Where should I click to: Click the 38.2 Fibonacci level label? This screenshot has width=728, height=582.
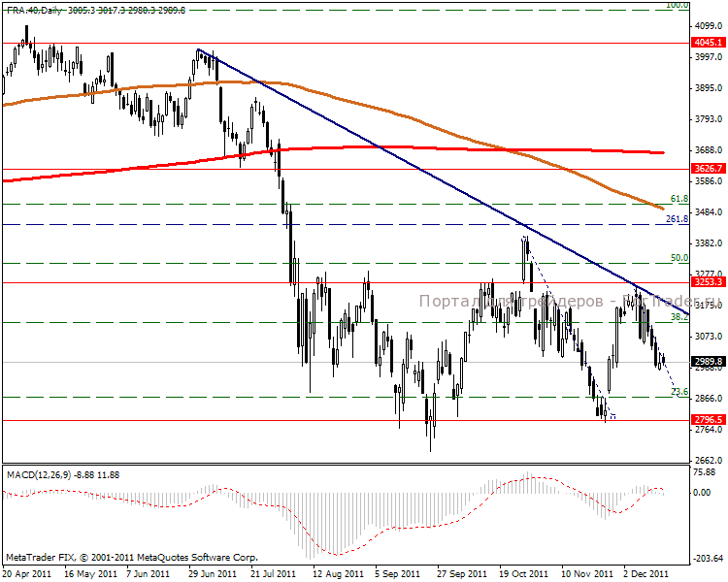pos(679,317)
